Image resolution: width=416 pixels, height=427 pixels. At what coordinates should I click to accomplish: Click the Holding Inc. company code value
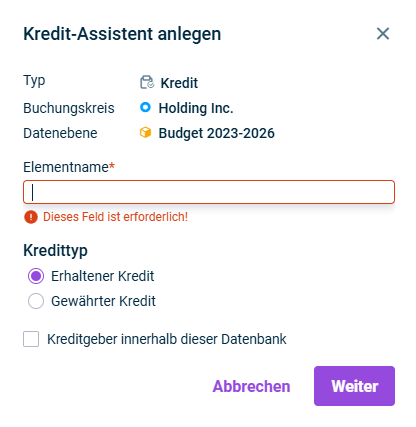(196, 108)
